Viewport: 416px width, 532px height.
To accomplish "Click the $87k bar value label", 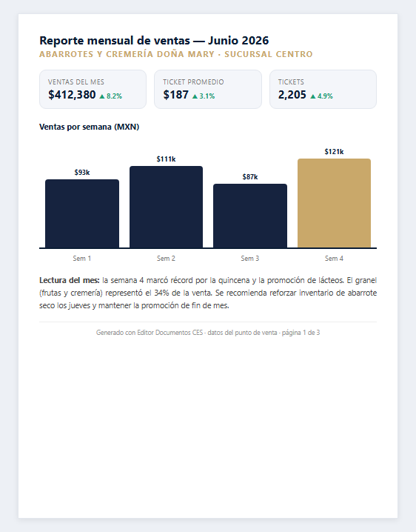I will [250, 177].
